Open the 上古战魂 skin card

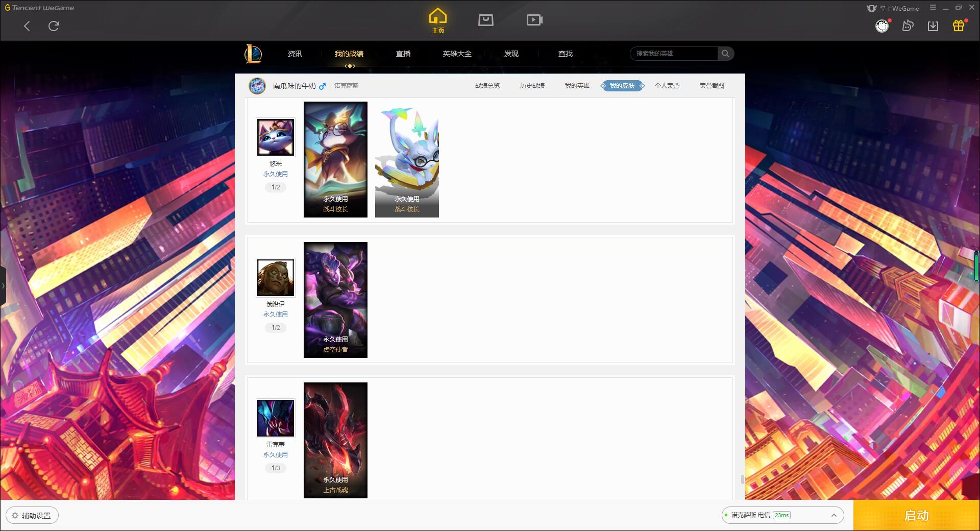coord(335,440)
